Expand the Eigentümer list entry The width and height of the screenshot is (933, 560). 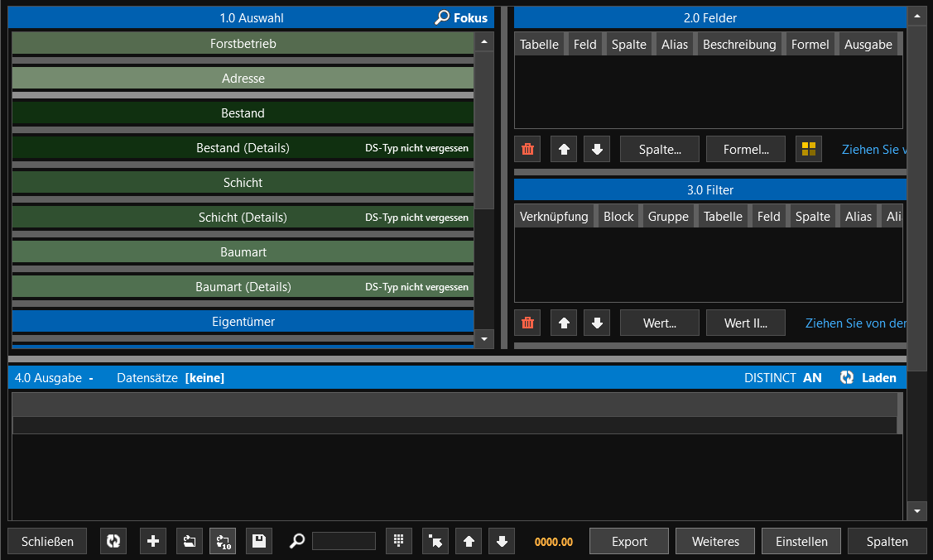243,322
